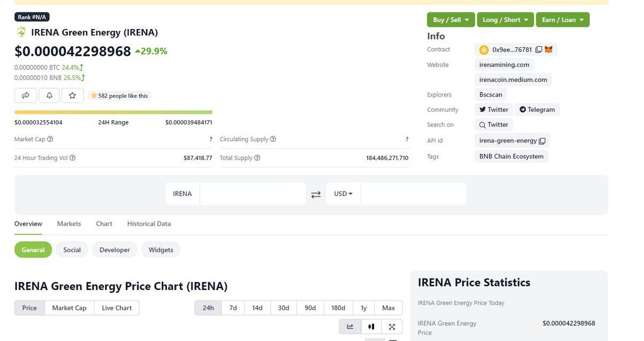Set the chart range to 24h

point(208,308)
